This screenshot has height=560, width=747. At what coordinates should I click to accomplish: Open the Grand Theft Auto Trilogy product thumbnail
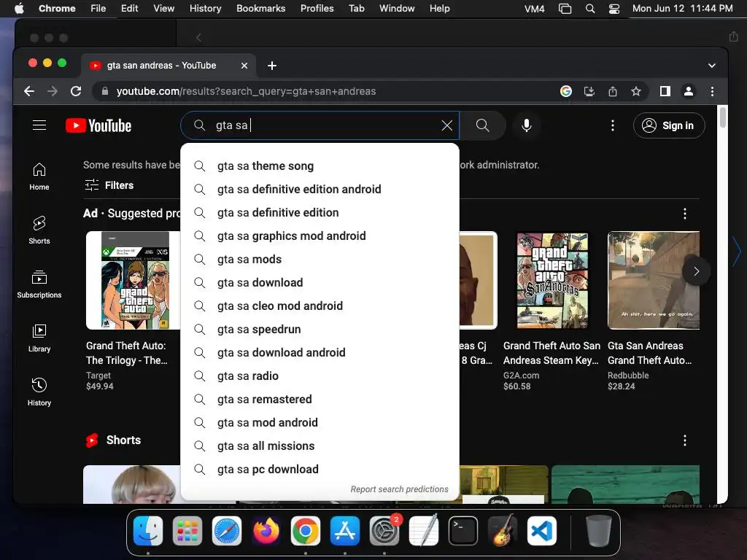pos(134,281)
